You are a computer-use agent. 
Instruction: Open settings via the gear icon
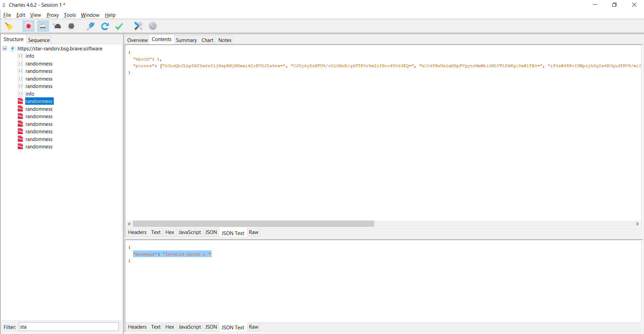coord(153,26)
